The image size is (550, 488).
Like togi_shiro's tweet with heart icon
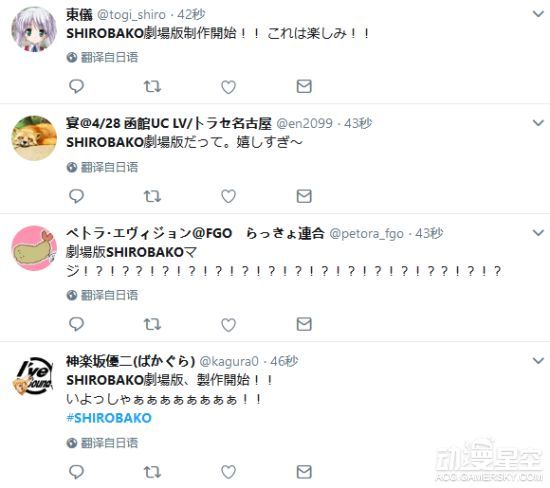coord(228,87)
